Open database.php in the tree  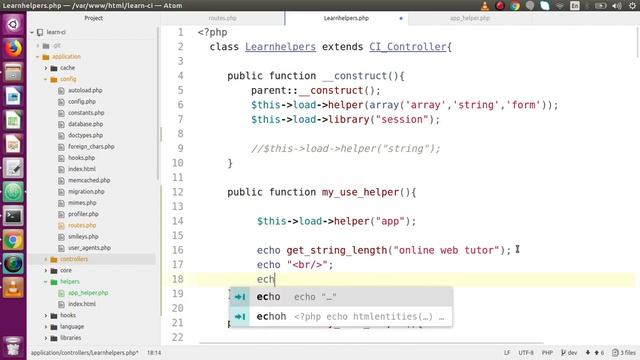(85, 124)
